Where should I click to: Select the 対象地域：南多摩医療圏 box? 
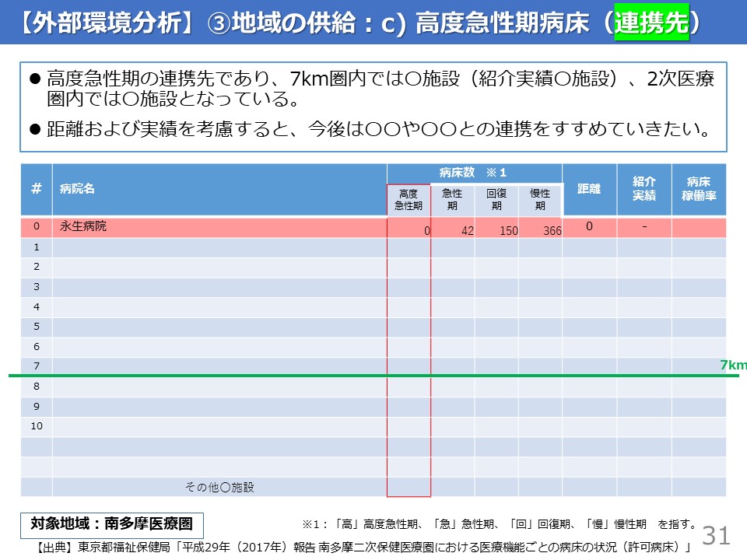112,525
